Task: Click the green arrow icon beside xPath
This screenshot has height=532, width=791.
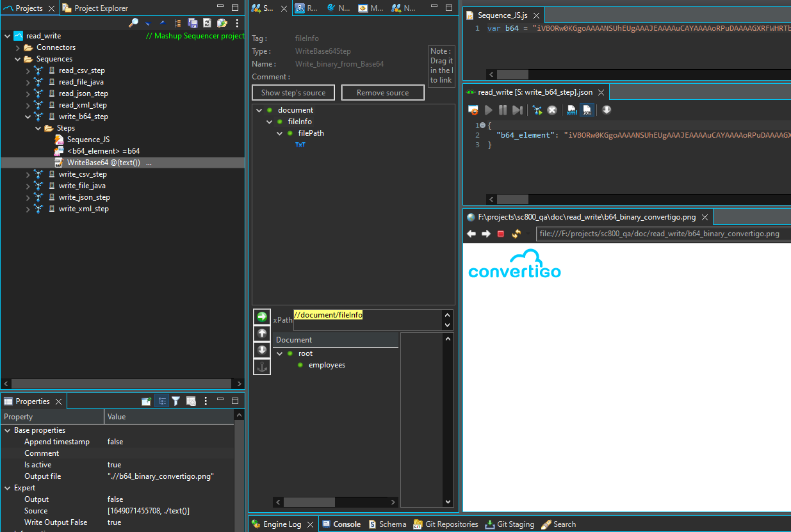Action: tap(261, 317)
